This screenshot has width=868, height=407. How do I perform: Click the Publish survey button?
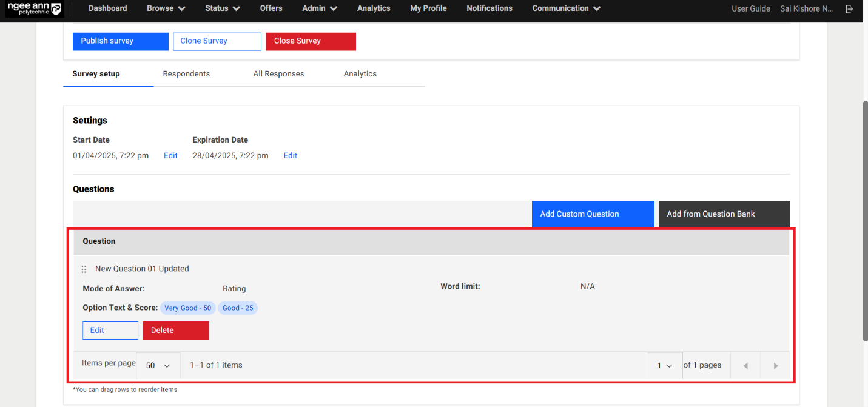[120, 41]
